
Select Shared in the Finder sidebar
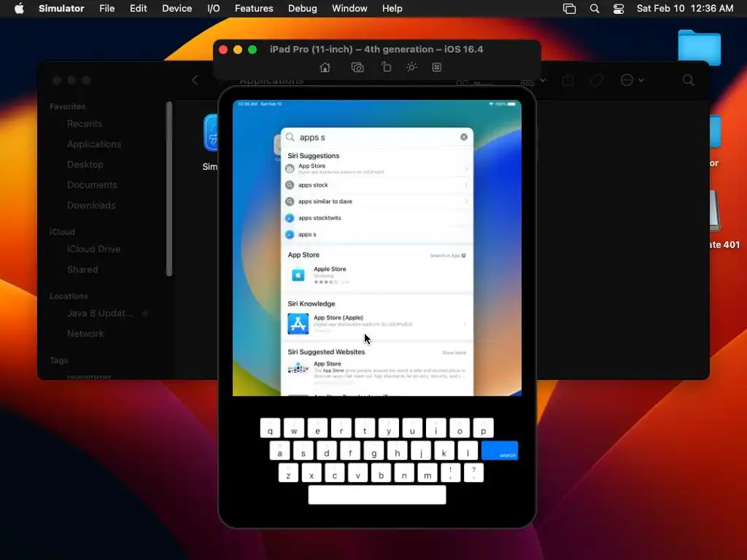click(82, 270)
